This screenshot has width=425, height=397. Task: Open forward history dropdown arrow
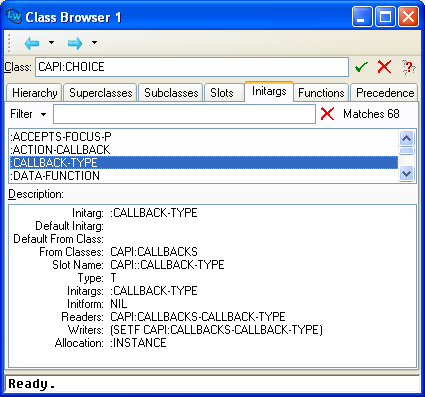tap(94, 42)
